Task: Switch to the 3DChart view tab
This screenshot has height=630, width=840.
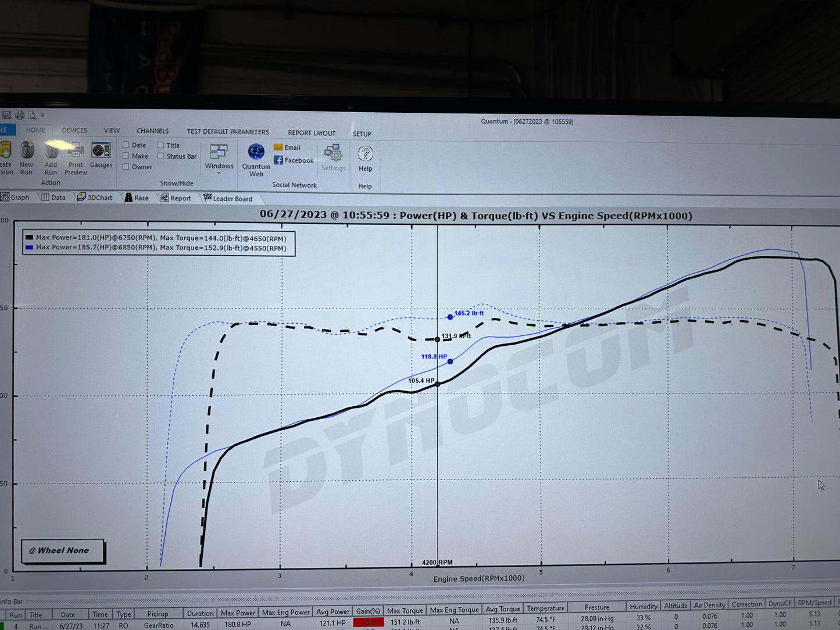Action: (95, 198)
